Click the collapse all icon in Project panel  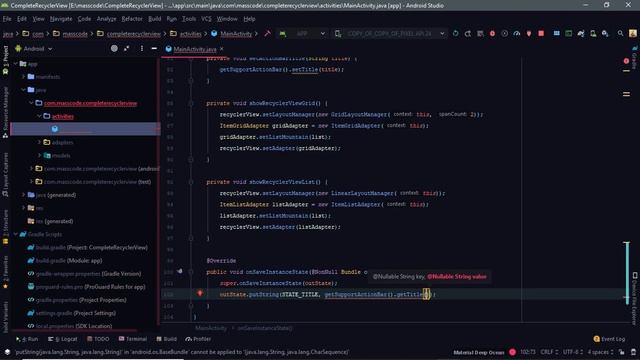pos(127,49)
